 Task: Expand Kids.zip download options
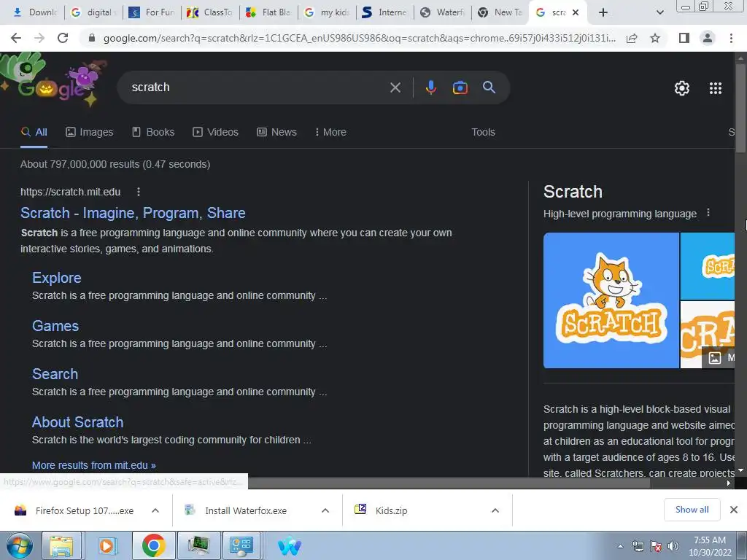coord(495,510)
